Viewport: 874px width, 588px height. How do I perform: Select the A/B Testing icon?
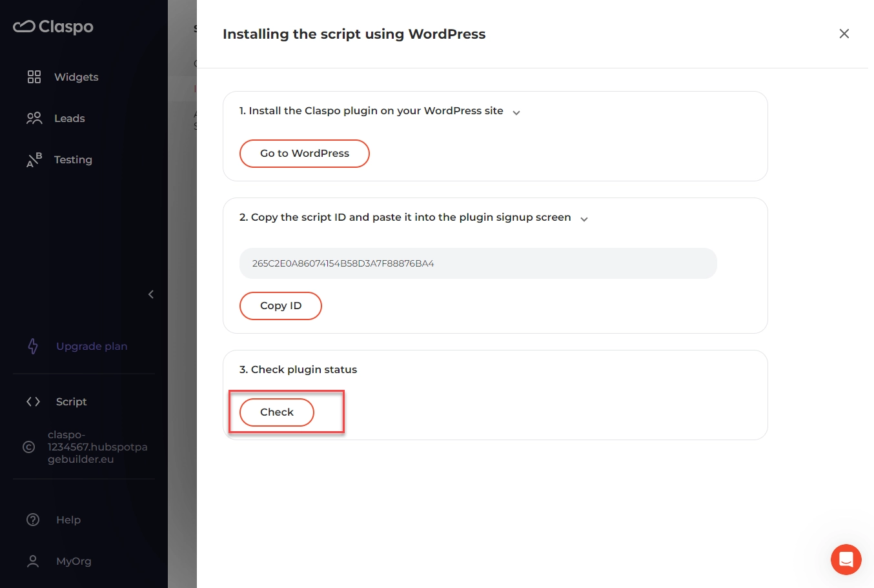tap(34, 159)
